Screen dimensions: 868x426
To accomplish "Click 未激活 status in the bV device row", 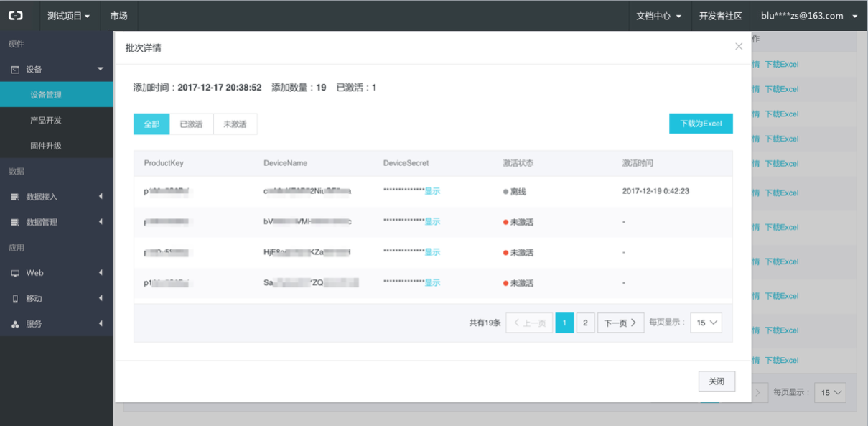I will [518, 222].
